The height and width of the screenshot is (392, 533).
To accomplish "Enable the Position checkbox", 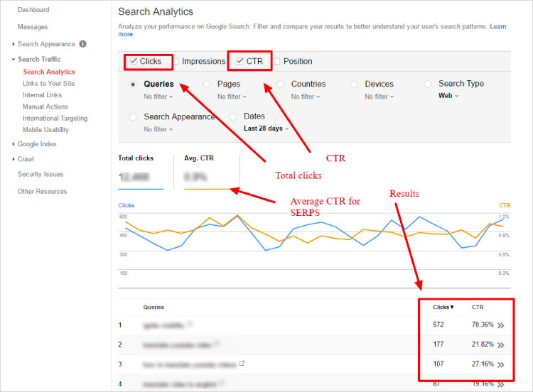I will [276, 61].
